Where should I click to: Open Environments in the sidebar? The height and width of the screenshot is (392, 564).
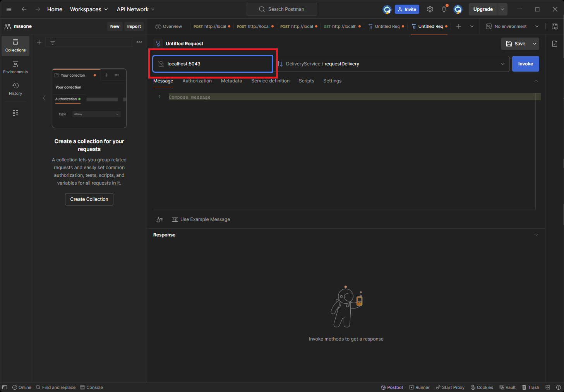[15, 67]
